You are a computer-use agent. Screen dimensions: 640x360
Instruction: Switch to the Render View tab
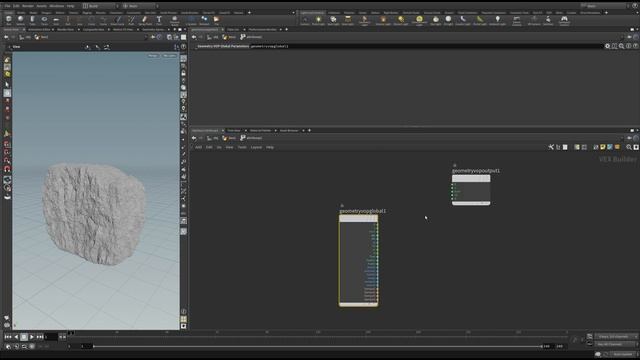[x=65, y=29]
